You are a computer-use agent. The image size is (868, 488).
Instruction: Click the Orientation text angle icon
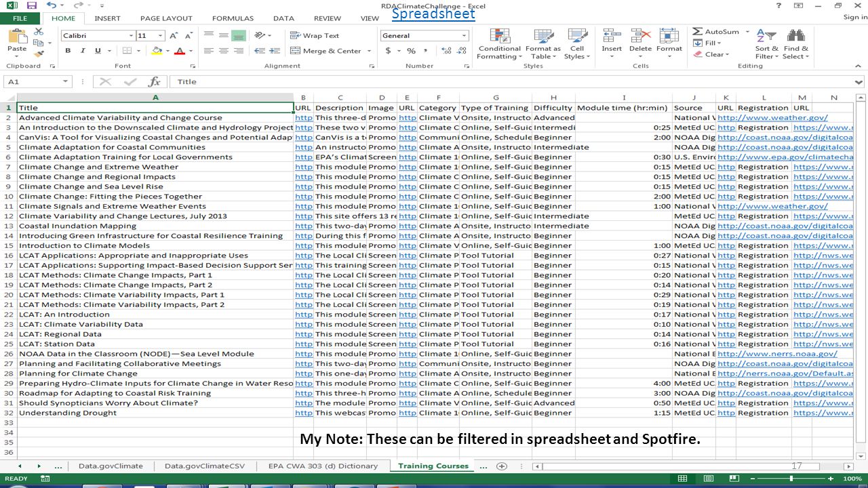point(260,35)
